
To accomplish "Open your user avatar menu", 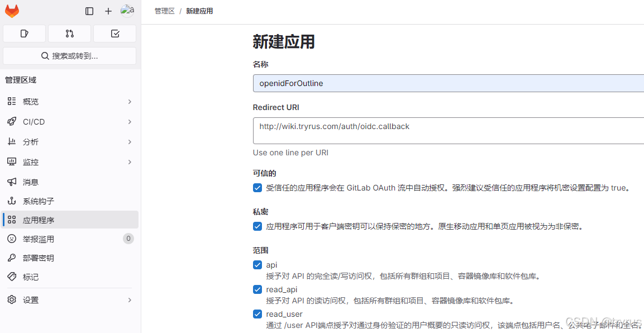I will click(127, 10).
